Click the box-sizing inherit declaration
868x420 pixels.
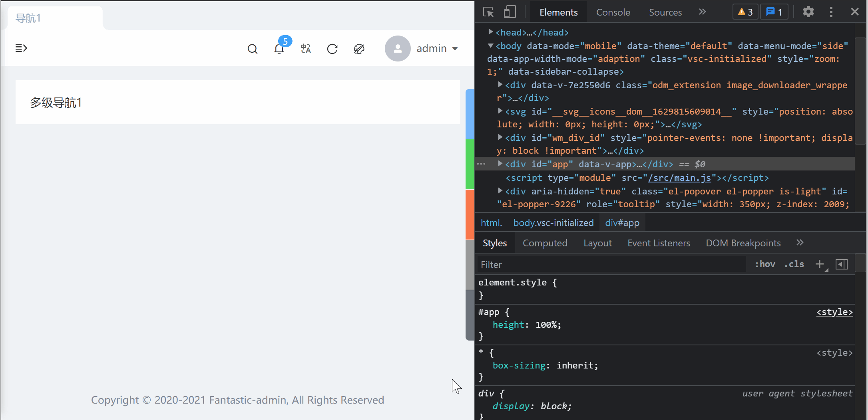(545, 365)
